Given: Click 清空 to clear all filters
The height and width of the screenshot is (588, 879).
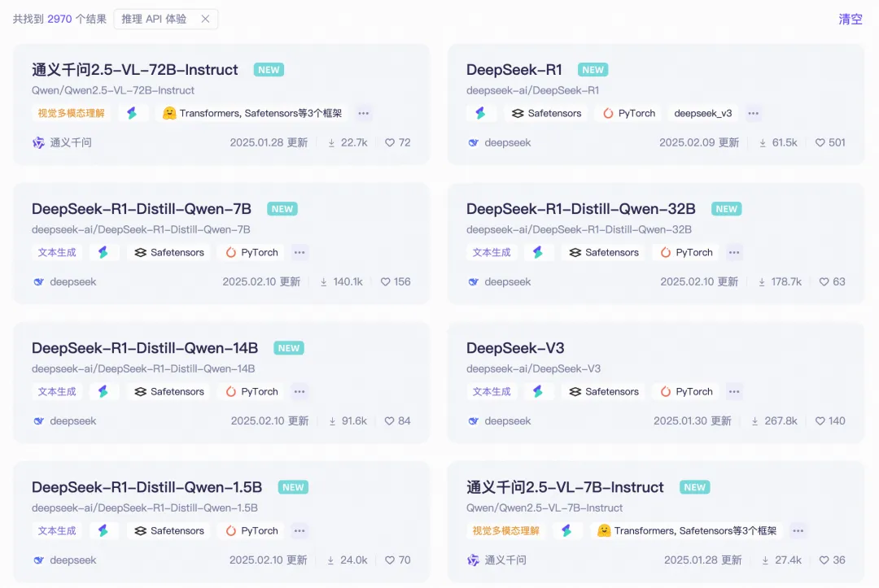Looking at the screenshot, I should pyautogui.click(x=850, y=19).
